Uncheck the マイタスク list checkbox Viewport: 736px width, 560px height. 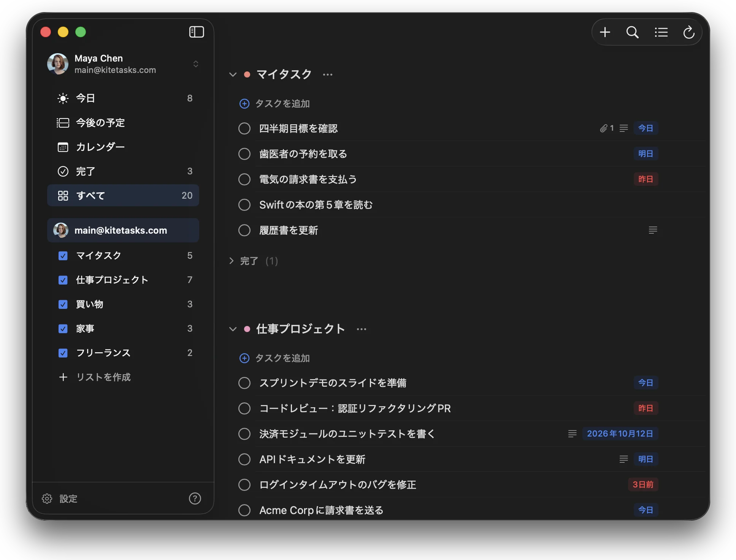[63, 256]
